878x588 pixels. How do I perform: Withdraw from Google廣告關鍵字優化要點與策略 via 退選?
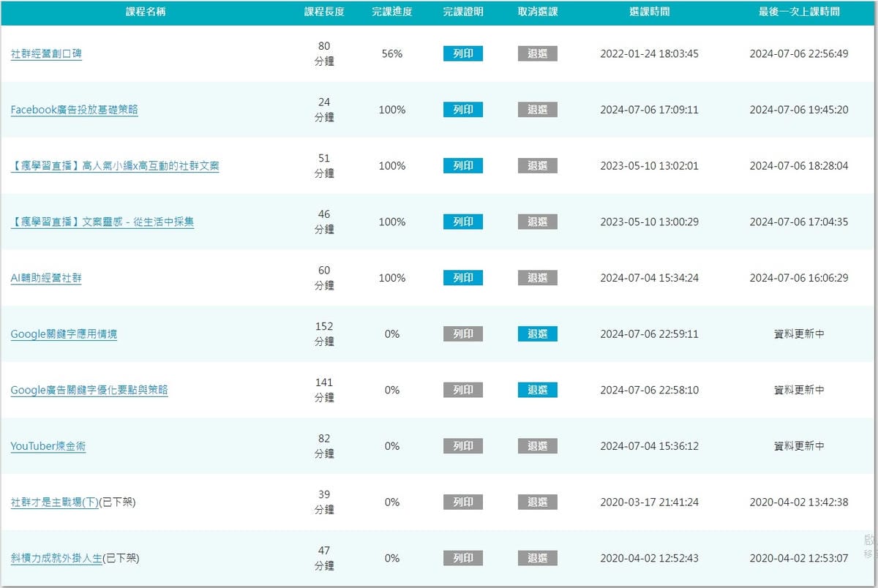(538, 390)
